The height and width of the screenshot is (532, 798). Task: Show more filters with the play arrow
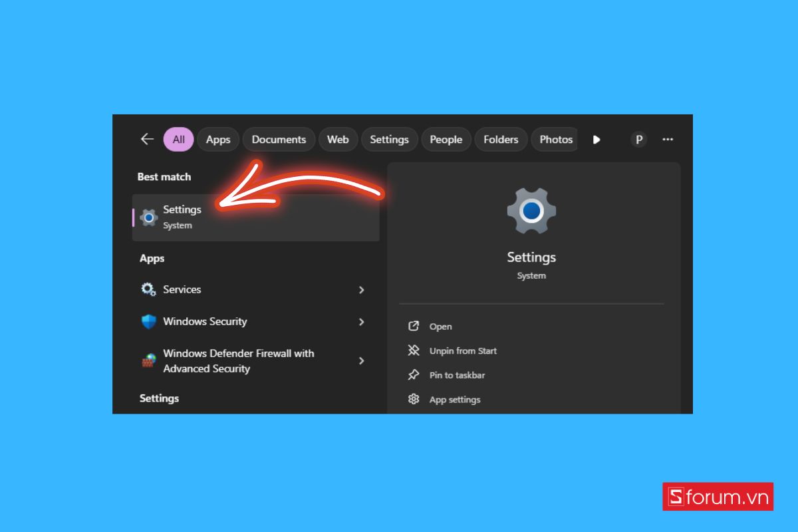tap(597, 140)
